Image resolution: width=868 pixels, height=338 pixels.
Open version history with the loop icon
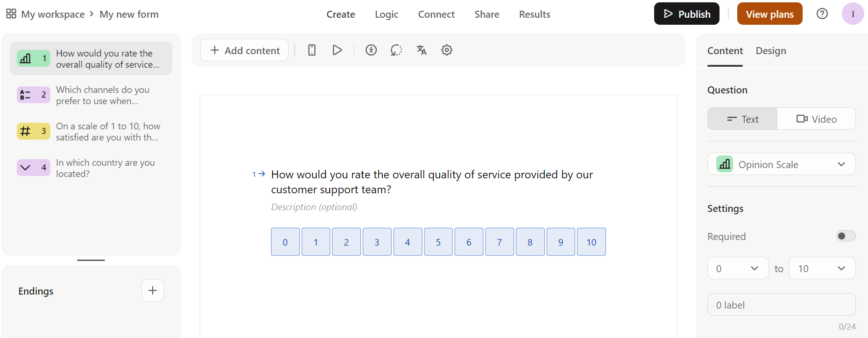[396, 50]
